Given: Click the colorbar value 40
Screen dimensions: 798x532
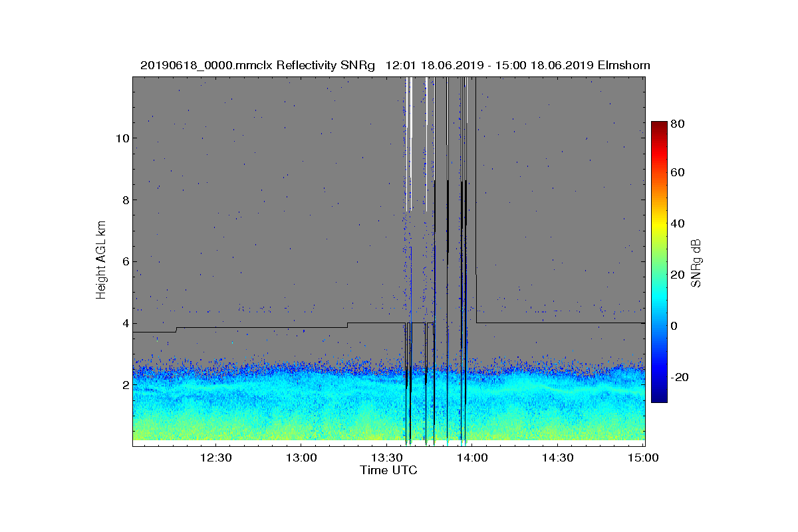Looking at the screenshot, I should (678, 223).
